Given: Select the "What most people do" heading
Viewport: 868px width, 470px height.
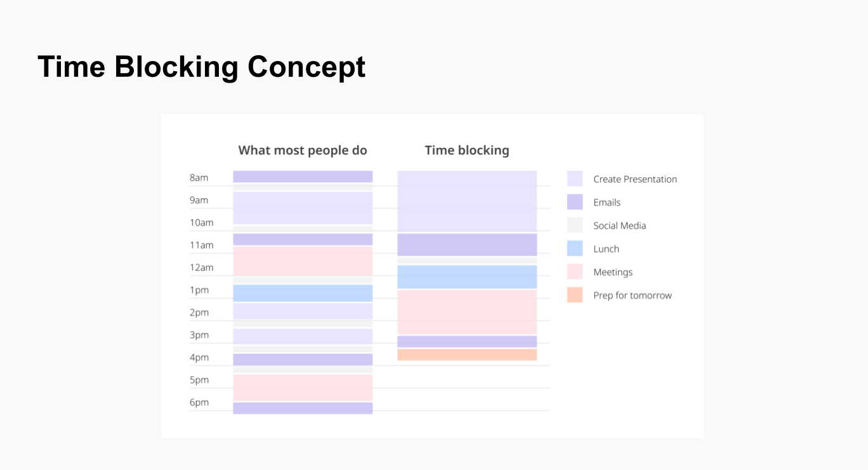Looking at the screenshot, I should click(x=303, y=151).
